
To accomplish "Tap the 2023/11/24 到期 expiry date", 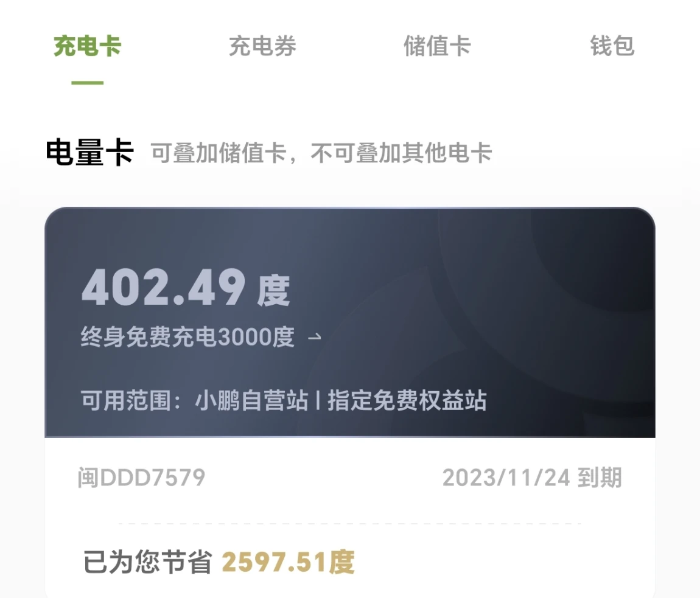I will 532,478.
